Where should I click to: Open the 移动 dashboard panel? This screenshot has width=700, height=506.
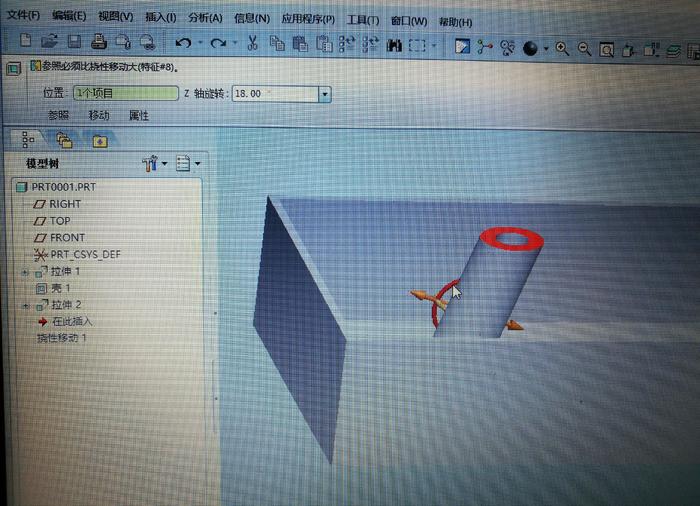pyautogui.click(x=99, y=116)
